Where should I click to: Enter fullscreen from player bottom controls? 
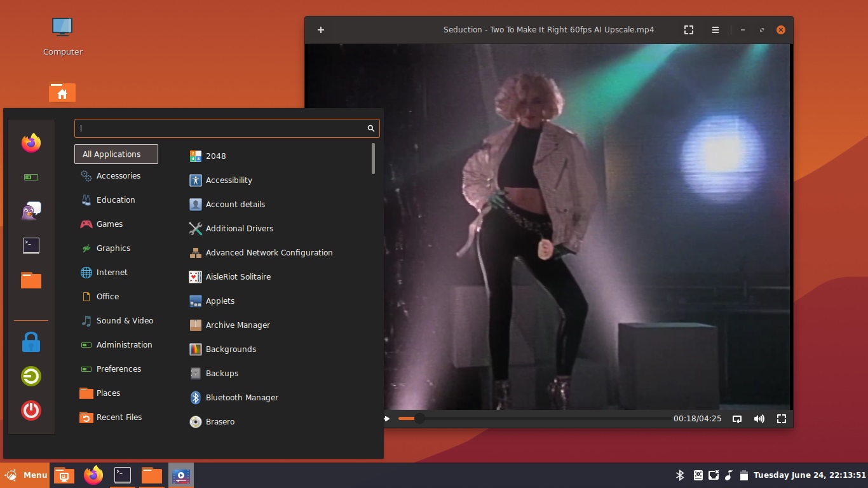782,419
